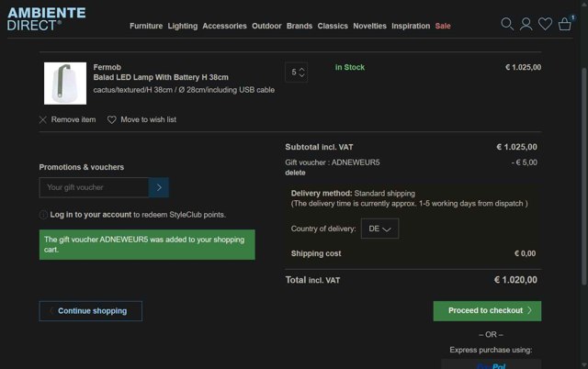
Task: Open the user account icon
Action: click(x=526, y=24)
